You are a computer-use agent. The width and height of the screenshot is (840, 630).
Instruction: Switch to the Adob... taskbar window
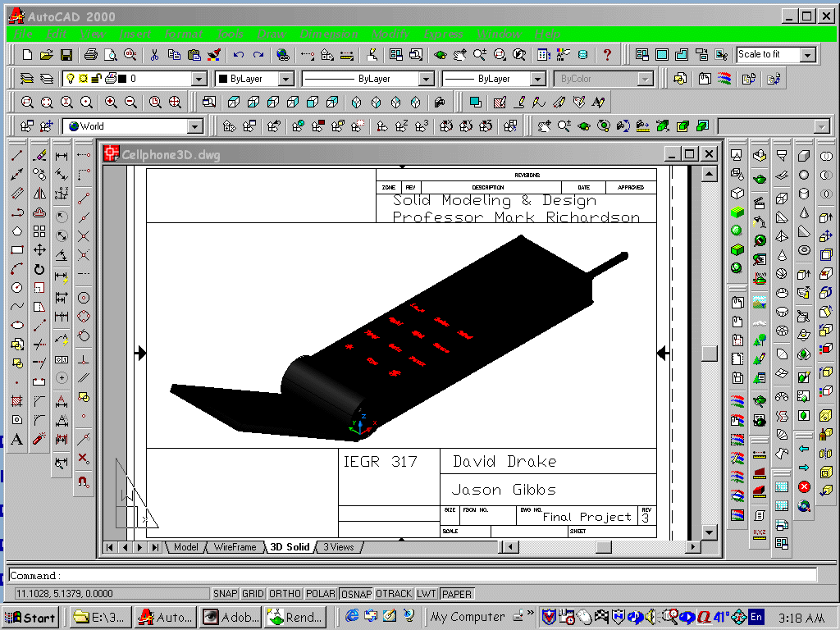coord(231,617)
